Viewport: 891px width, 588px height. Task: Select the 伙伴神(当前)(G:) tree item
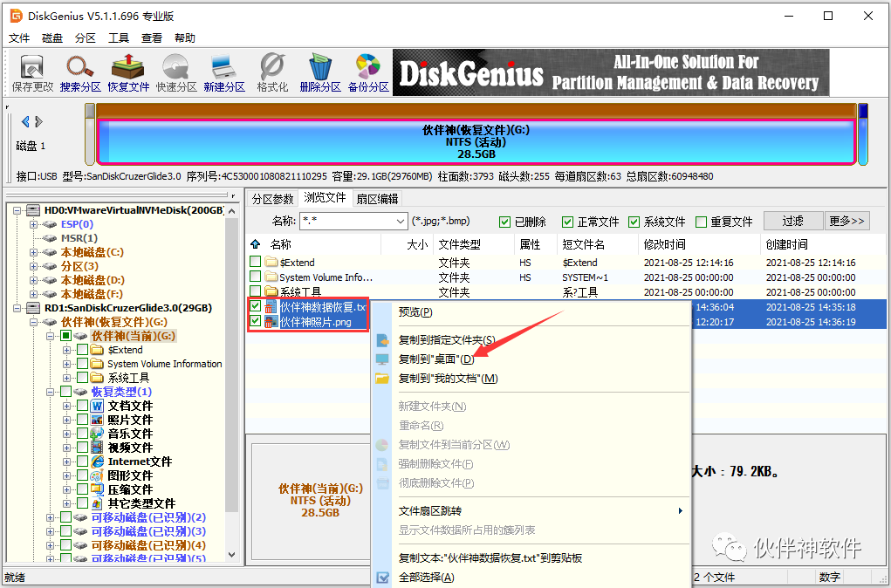[134, 336]
